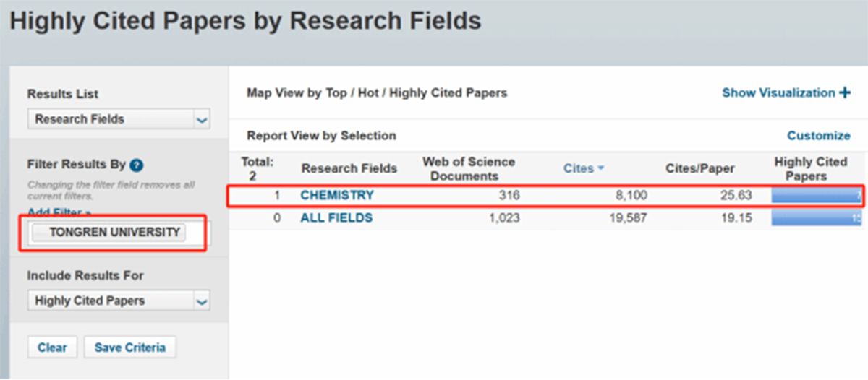Open the ALL FIELDS link
This screenshot has width=868, height=380.
click(336, 217)
